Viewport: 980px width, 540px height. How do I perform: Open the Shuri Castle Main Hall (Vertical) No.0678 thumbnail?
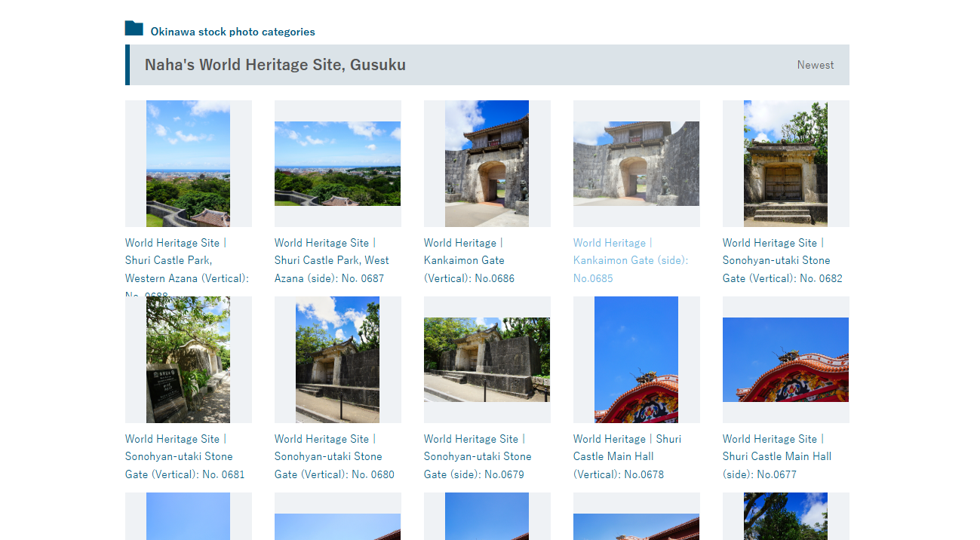click(x=637, y=360)
